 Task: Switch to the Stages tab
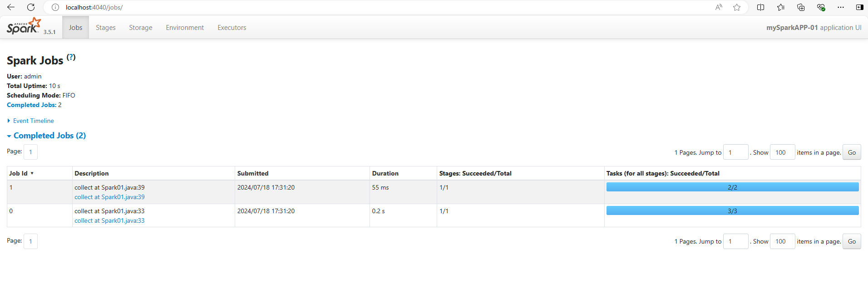click(x=105, y=28)
